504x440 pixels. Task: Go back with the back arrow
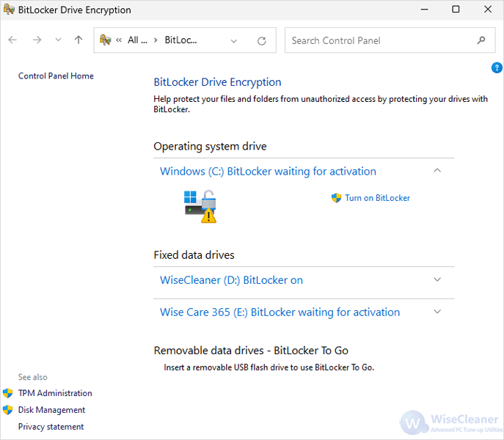pos(12,40)
